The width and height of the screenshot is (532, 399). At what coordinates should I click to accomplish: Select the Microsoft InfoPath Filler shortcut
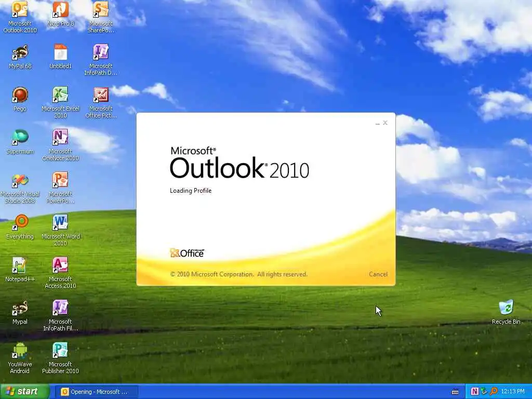point(60,315)
